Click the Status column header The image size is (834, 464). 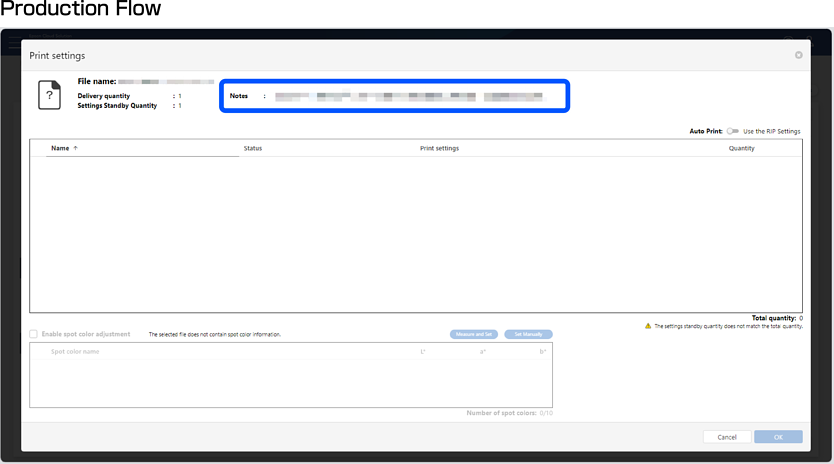tap(253, 148)
